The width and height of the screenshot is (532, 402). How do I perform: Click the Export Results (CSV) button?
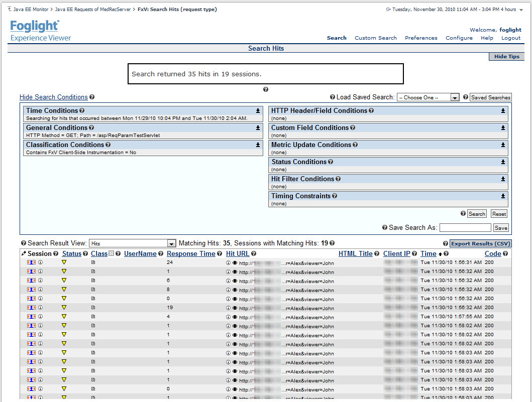coord(480,243)
